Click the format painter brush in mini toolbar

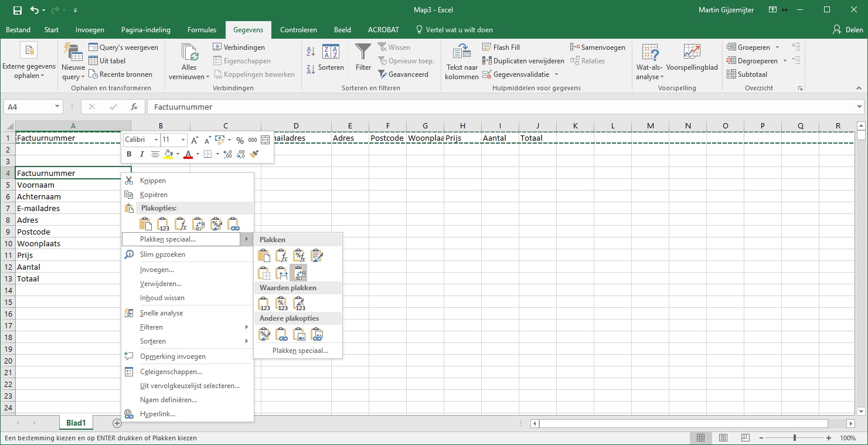tap(254, 154)
